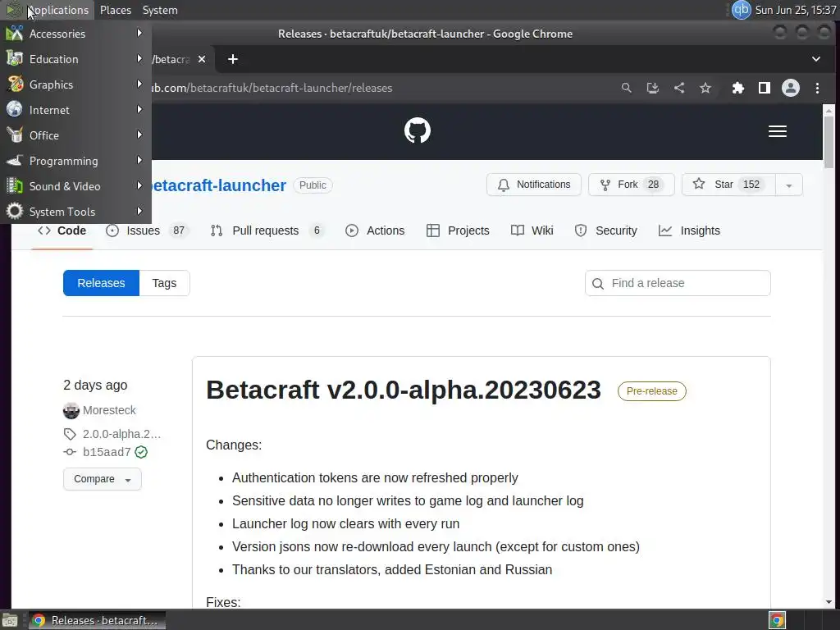Open the Chrome profile avatar
840x630 pixels.
click(x=791, y=88)
